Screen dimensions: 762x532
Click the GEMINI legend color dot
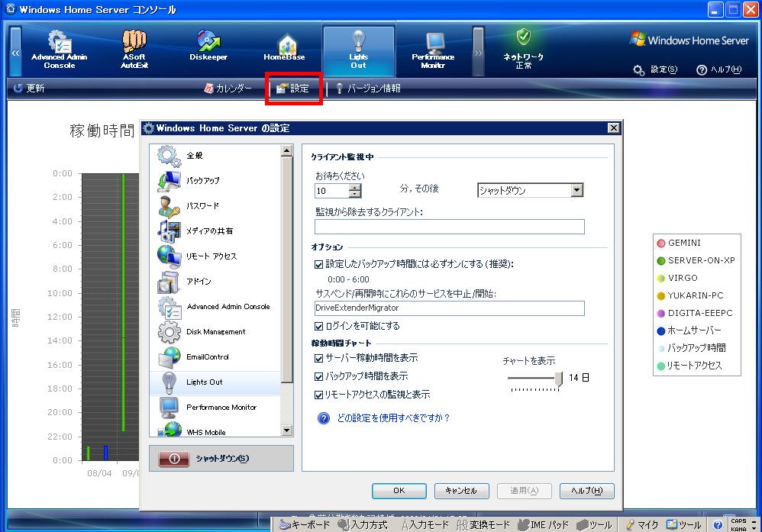click(x=661, y=243)
